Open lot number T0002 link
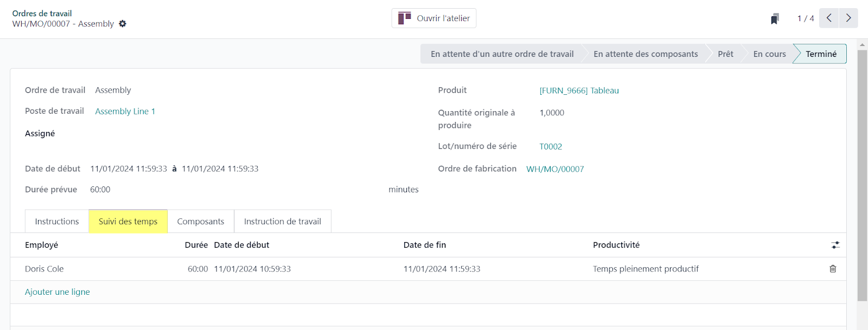The width and height of the screenshot is (868, 330). 551,147
